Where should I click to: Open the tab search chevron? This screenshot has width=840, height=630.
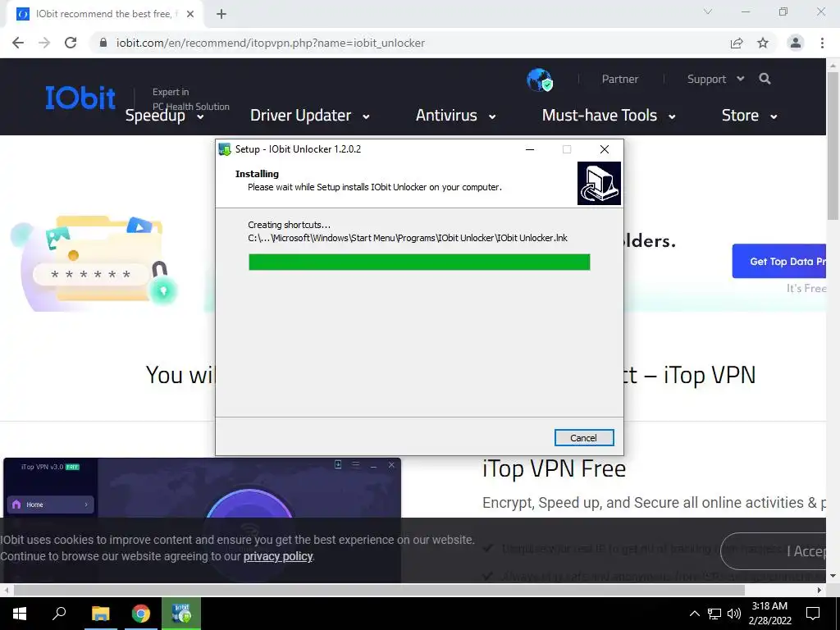tap(708, 11)
